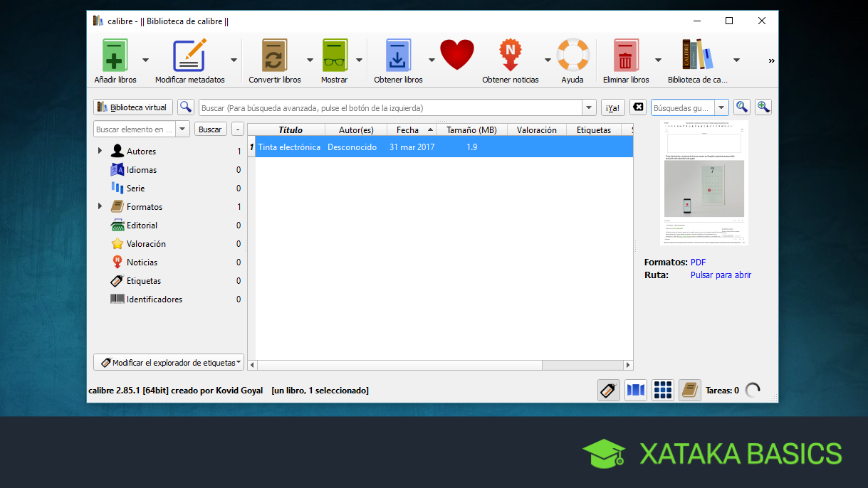
Task: Click the book list horizontal scrollbar
Action: point(440,365)
